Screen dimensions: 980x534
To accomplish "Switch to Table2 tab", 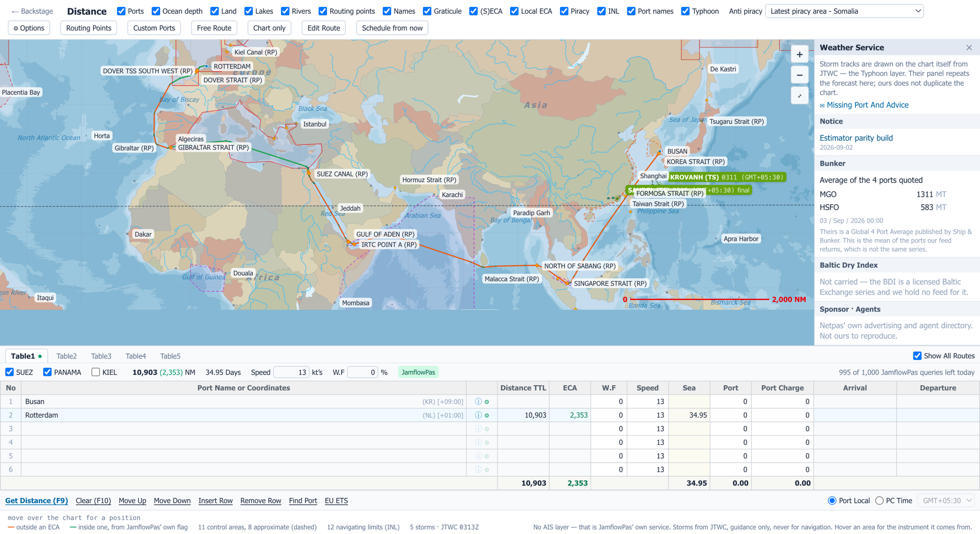I will coord(67,356).
